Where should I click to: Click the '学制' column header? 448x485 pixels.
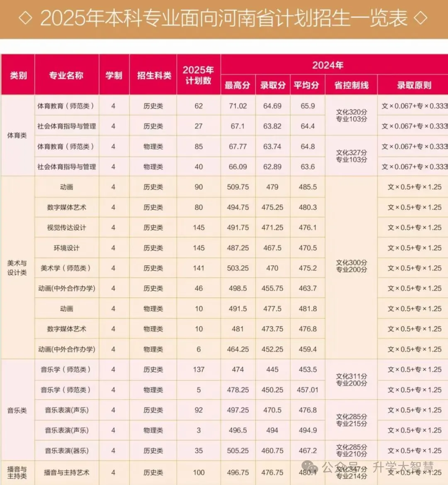click(x=114, y=75)
